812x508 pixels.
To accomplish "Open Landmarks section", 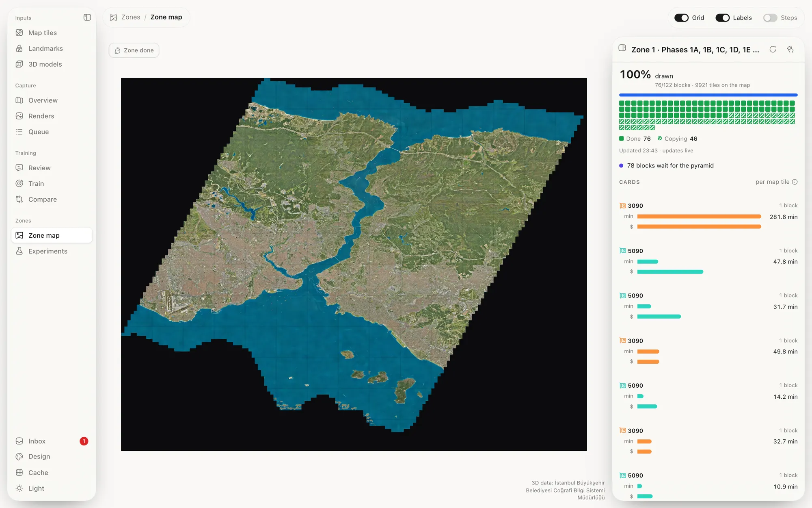I will click(x=52, y=49).
